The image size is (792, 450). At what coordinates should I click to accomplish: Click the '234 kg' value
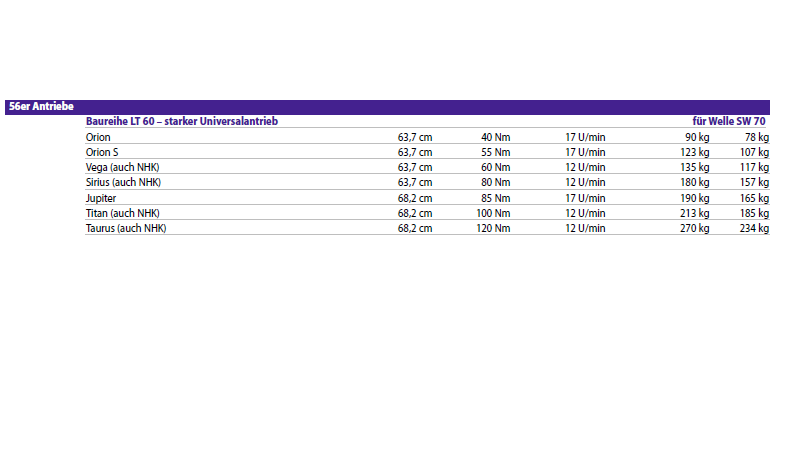(x=755, y=228)
